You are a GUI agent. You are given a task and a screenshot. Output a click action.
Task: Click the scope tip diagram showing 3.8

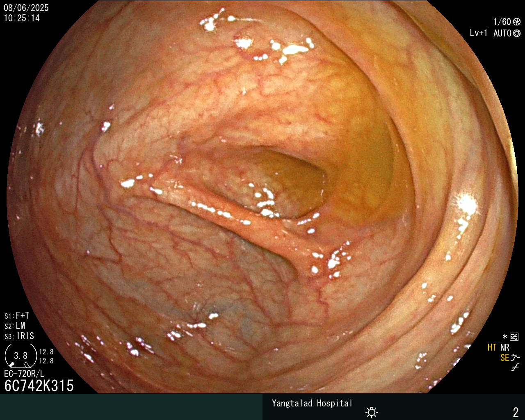pyautogui.click(x=21, y=355)
